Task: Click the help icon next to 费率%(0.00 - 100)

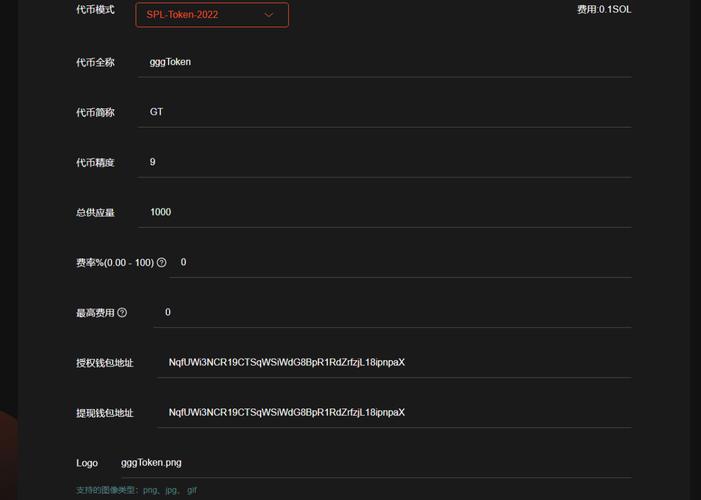Action: point(162,263)
